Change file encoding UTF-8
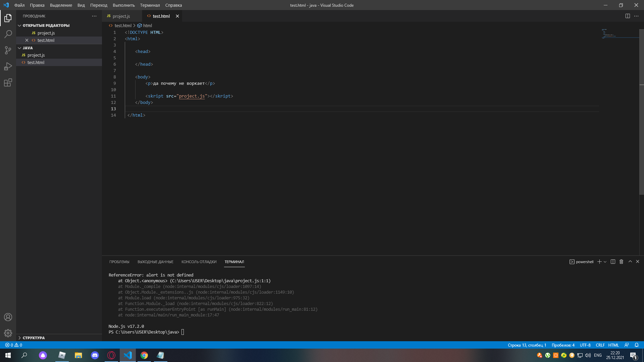The height and width of the screenshot is (362, 644). click(585, 345)
